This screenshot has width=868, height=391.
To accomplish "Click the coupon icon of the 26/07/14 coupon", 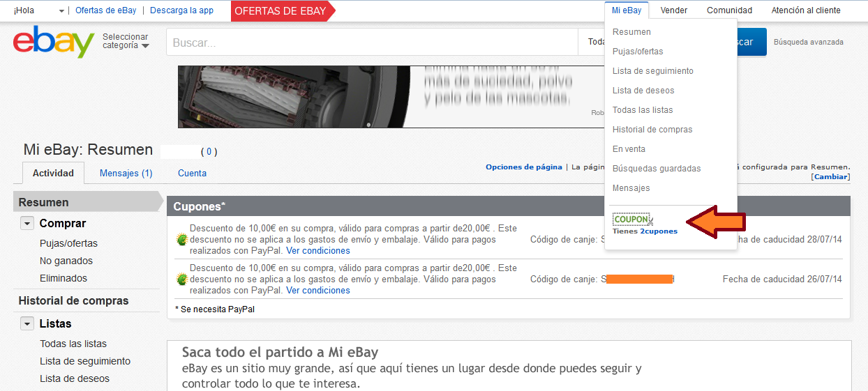I will click(x=182, y=279).
